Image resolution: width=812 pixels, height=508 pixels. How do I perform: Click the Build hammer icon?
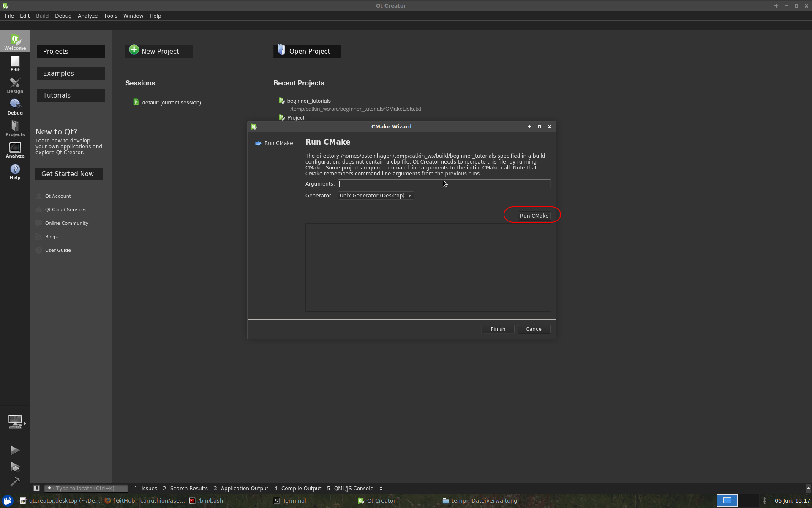pyautogui.click(x=15, y=482)
